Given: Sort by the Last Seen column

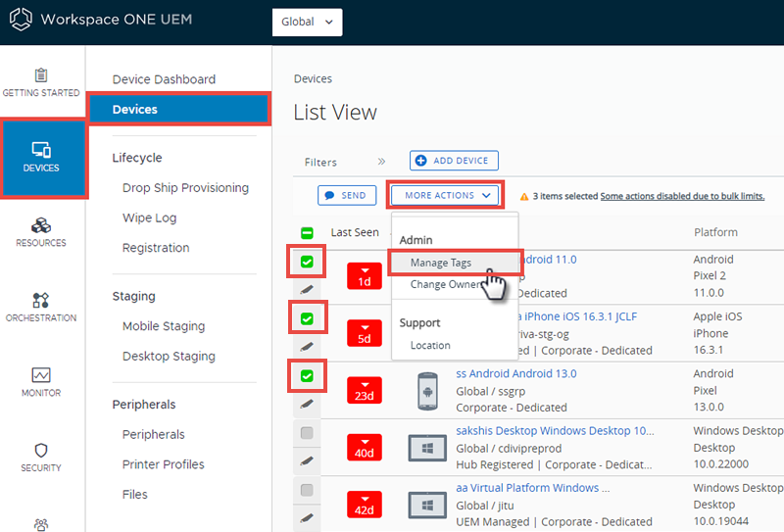Looking at the screenshot, I should tap(355, 232).
